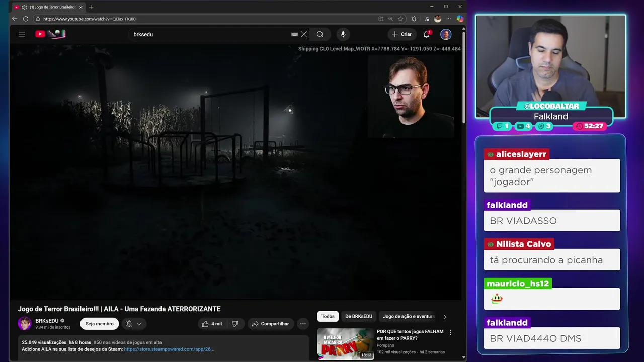644x362 pixels.
Task: Open the Steam store link in description
Action: [x=169, y=349]
